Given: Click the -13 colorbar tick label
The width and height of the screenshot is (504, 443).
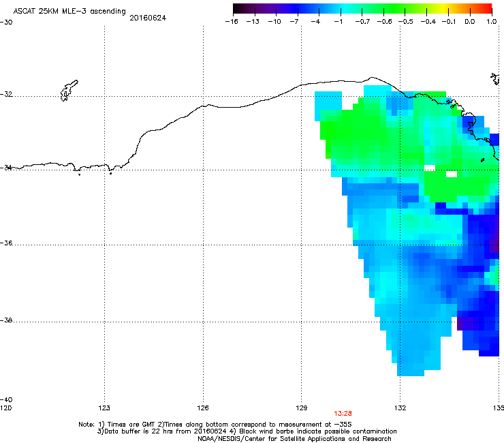Looking at the screenshot, I should click(x=253, y=22).
